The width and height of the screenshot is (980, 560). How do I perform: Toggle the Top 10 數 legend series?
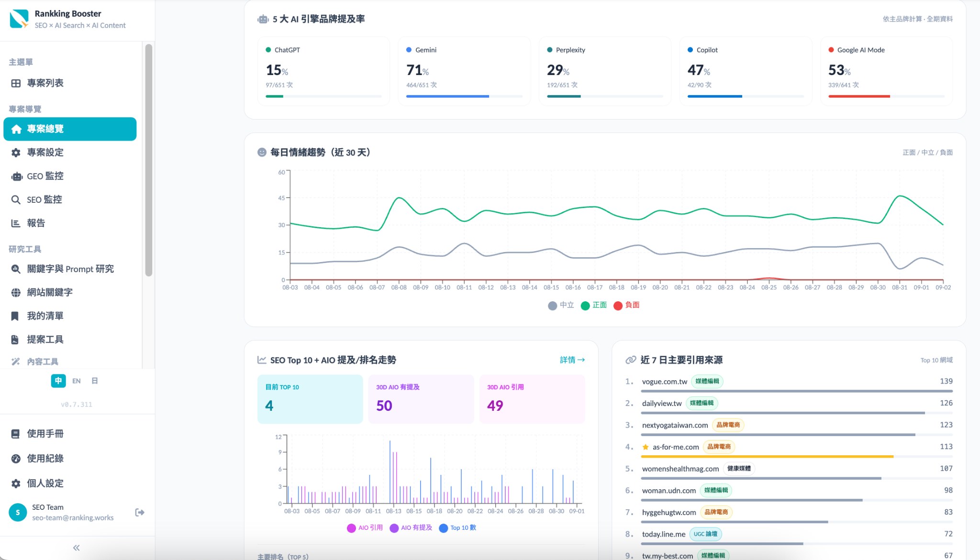[x=458, y=528]
